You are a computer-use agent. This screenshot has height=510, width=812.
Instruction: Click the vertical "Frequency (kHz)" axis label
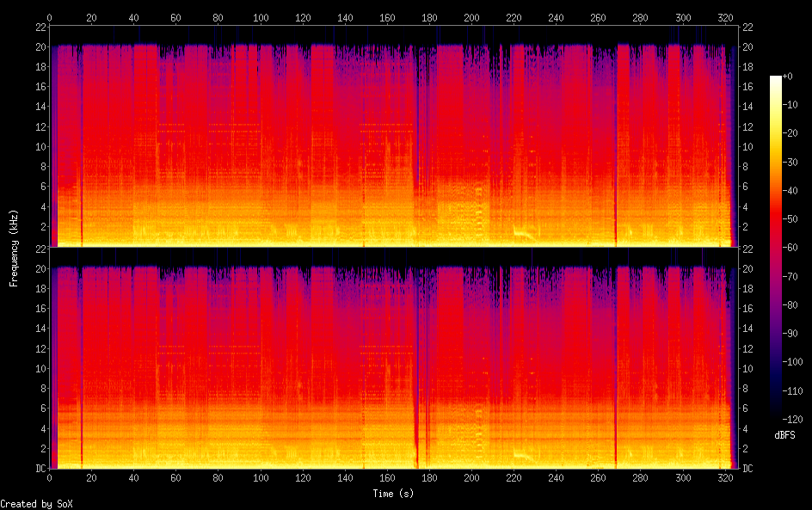[x=14, y=248]
